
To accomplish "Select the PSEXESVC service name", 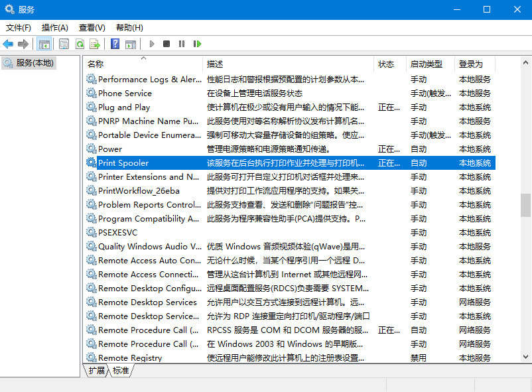I will (117, 233).
